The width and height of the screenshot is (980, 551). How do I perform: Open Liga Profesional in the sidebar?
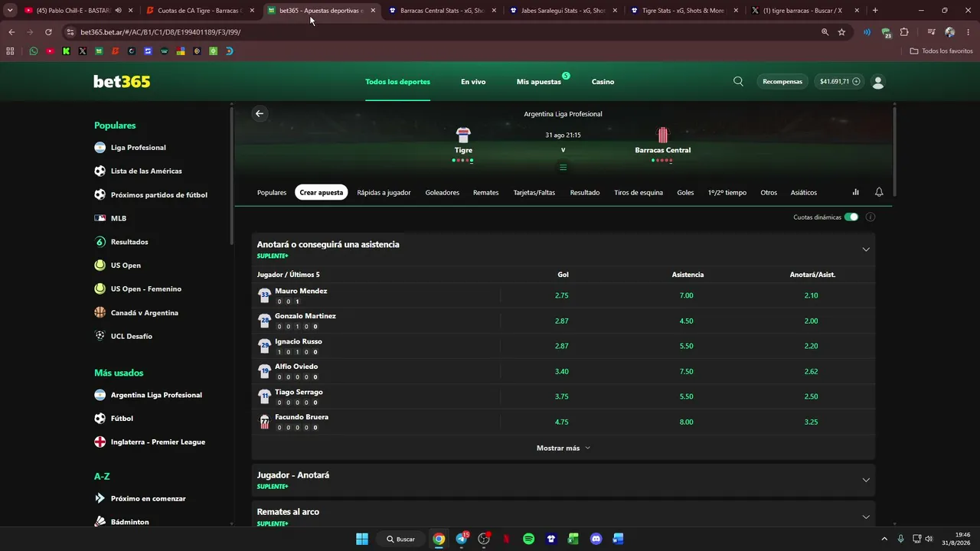[138, 148]
